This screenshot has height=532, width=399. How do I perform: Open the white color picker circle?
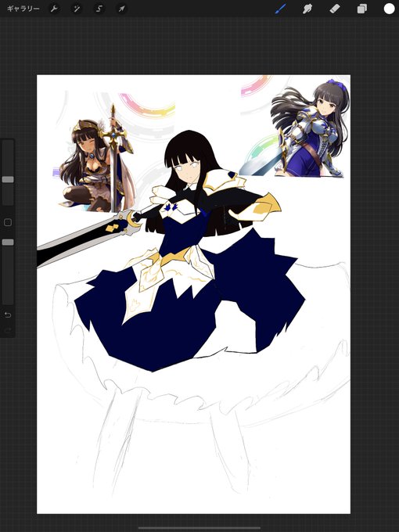pyautogui.click(x=389, y=9)
